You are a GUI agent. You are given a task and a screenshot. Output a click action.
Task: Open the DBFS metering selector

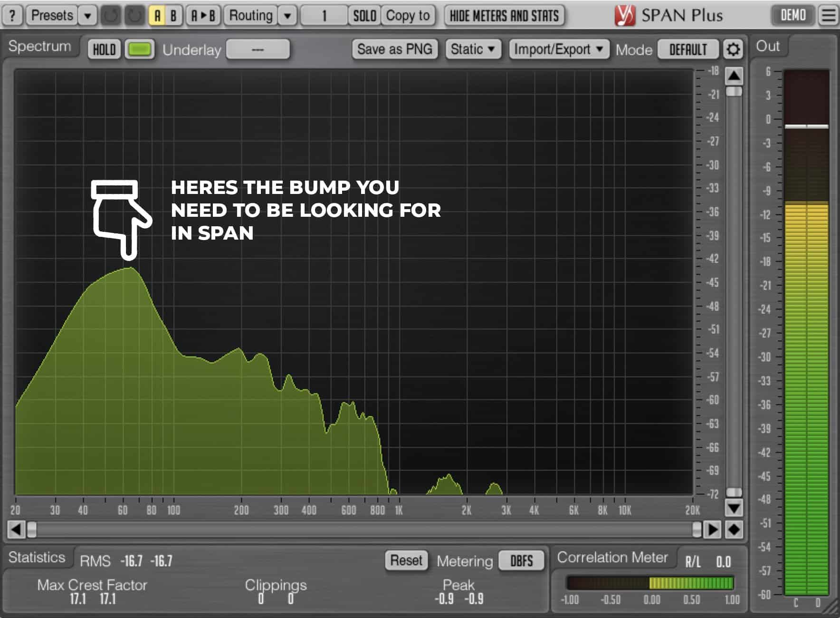pos(521,561)
